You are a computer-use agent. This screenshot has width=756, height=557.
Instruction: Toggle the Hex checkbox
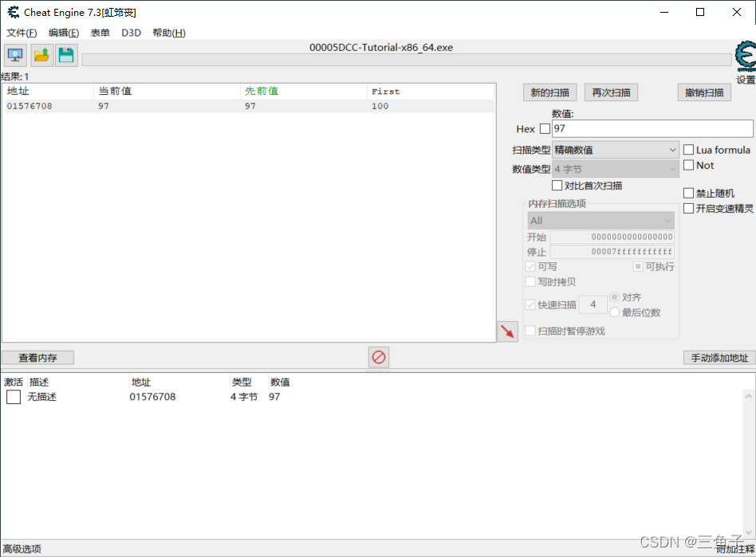(545, 128)
